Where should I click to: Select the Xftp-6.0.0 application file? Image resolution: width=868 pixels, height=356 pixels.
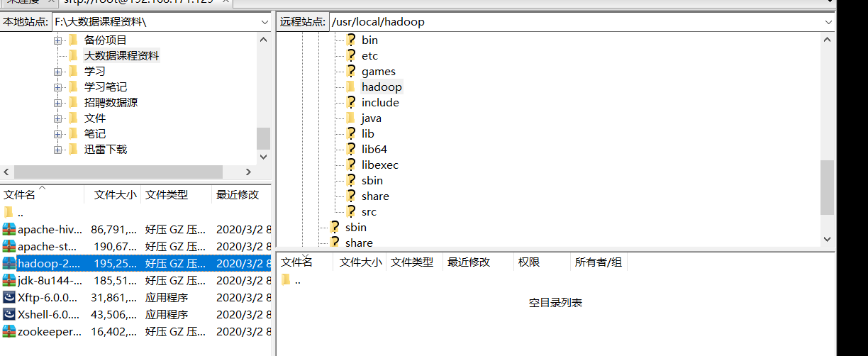135,297
